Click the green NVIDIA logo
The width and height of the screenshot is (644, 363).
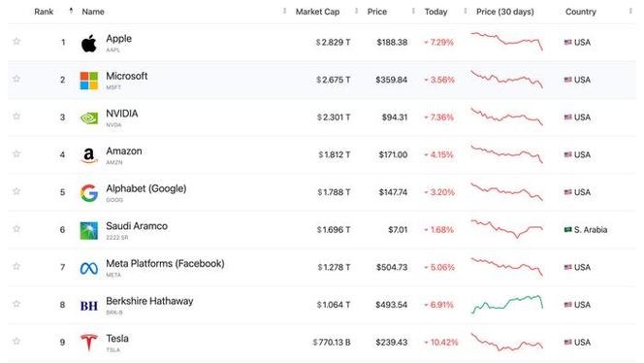(x=88, y=118)
